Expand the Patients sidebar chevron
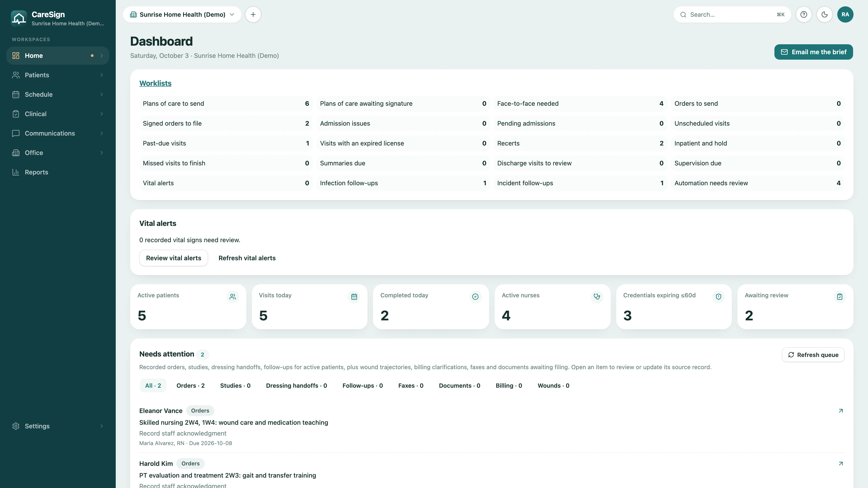Viewport: 868px width, 488px height. (x=101, y=75)
